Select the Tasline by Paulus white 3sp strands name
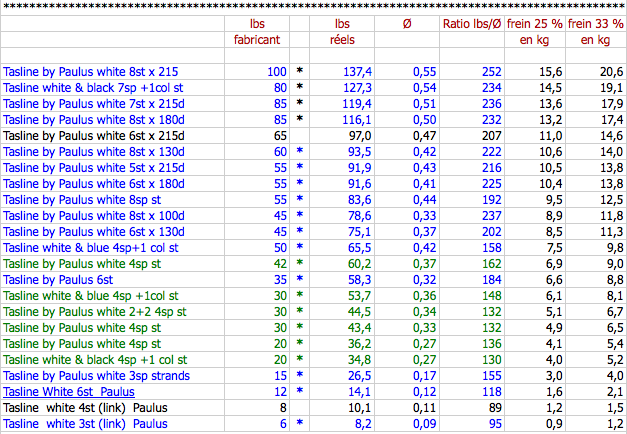 [x=96, y=376]
